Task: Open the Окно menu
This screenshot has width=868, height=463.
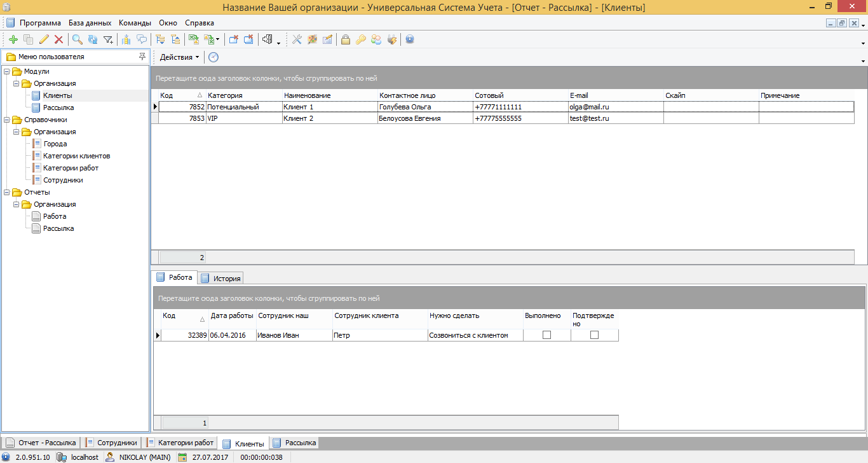Action: pyautogui.click(x=168, y=22)
